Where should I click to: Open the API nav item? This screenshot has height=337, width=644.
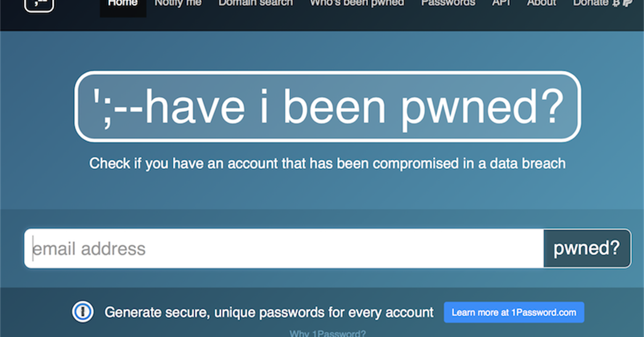(x=501, y=3)
